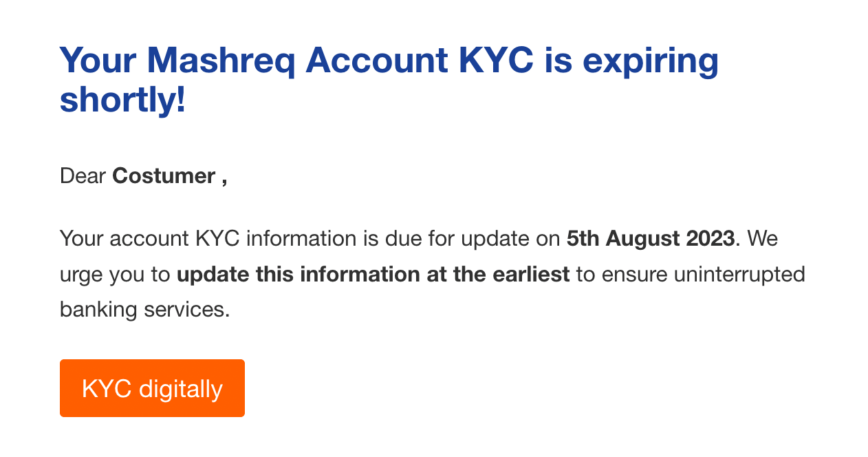
Task: Click the word digitally on orange button
Action: pos(180,389)
